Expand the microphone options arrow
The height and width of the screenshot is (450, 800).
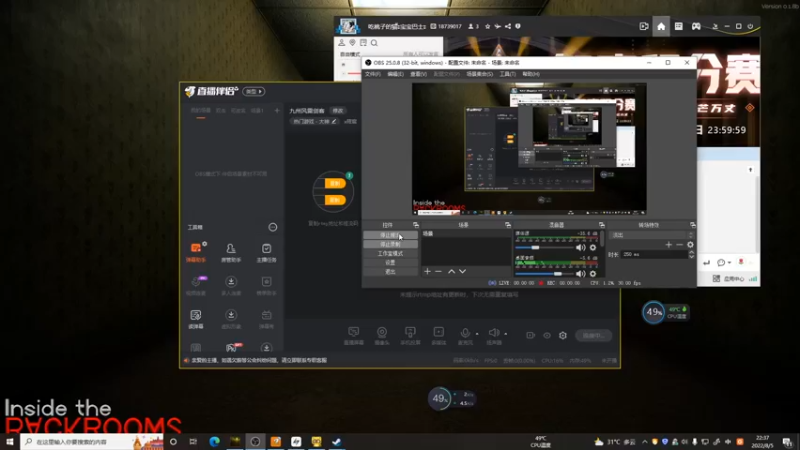tap(477, 334)
